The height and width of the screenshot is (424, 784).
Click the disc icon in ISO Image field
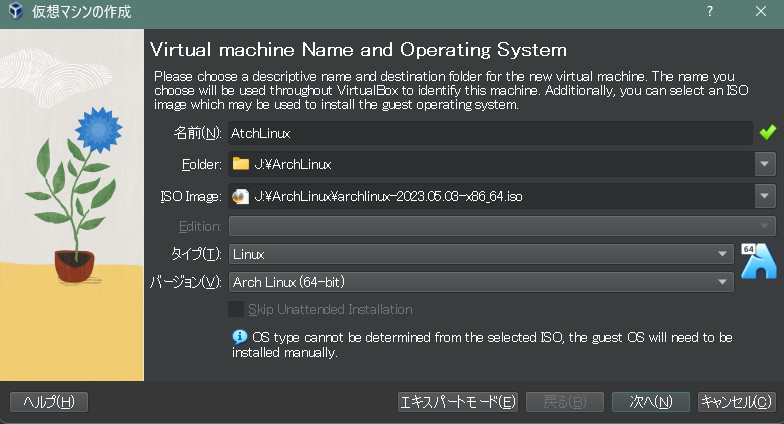[240, 196]
